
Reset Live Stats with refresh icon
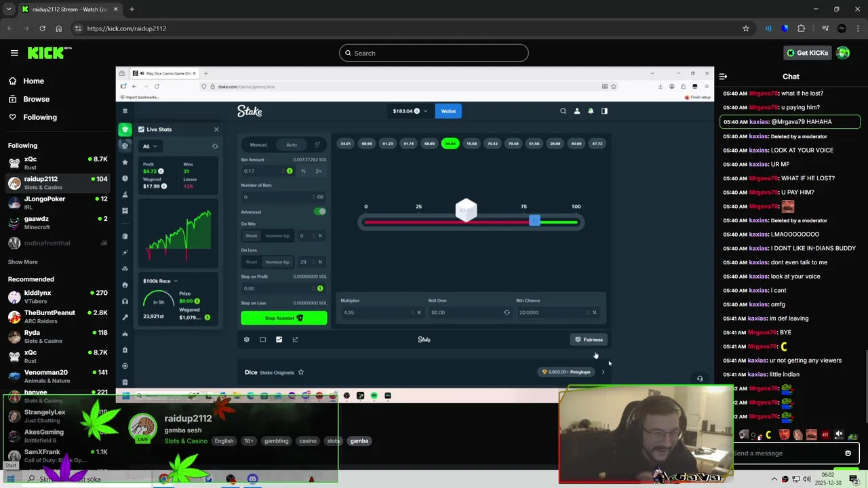pos(215,146)
